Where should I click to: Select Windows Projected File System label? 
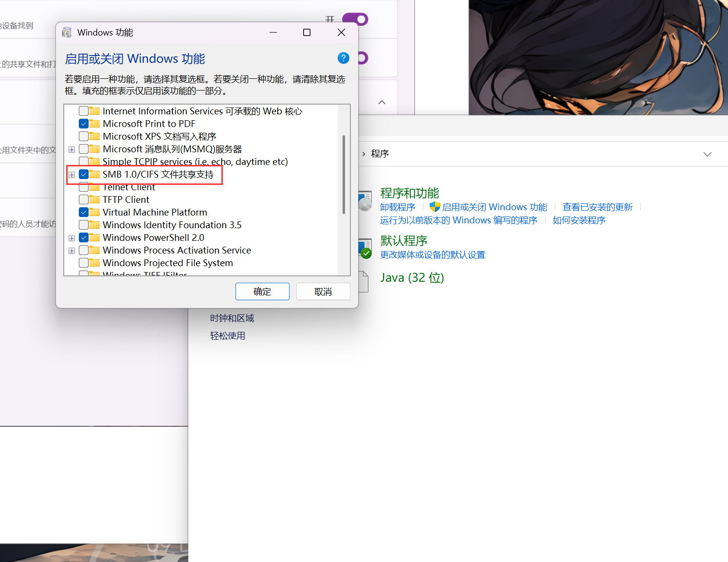pyautogui.click(x=168, y=263)
